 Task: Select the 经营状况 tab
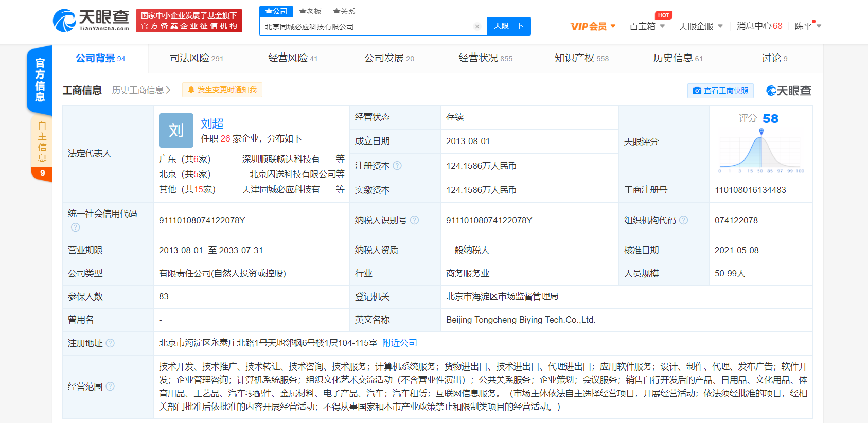pos(485,58)
